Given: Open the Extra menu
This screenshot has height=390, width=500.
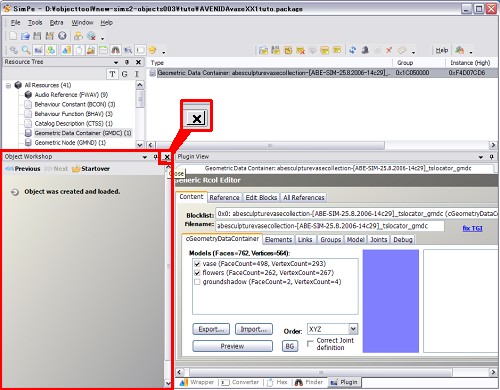Looking at the screenshot, I should tap(56, 23).
